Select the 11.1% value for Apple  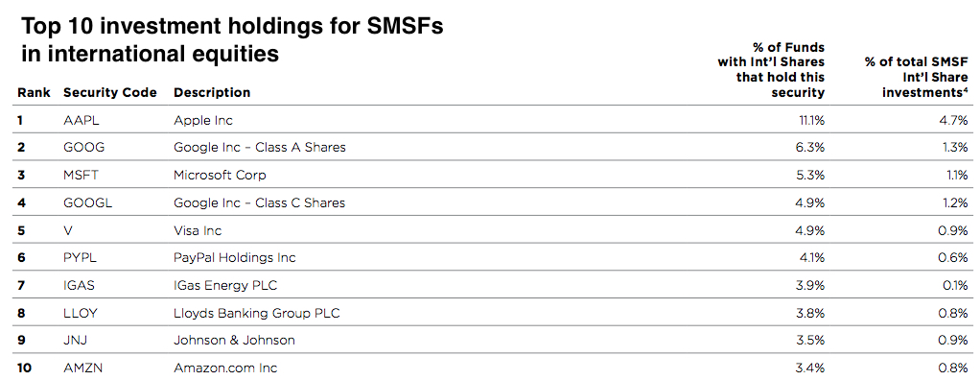[812, 120]
